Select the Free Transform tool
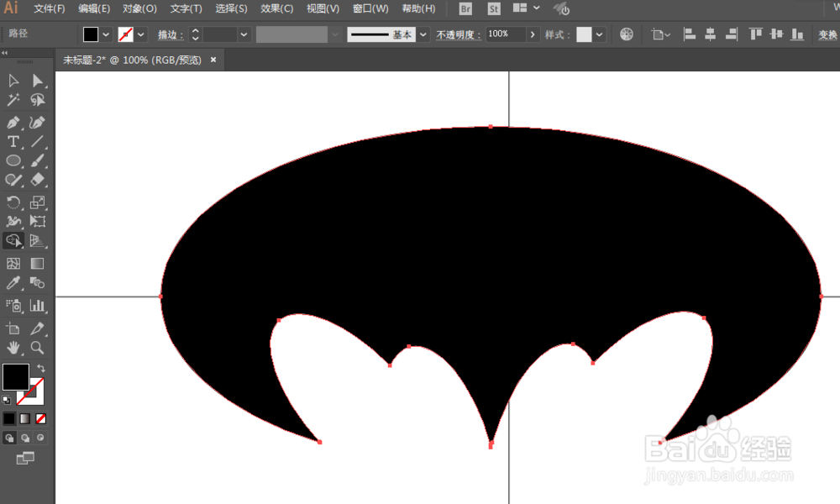 tap(38, 221)
